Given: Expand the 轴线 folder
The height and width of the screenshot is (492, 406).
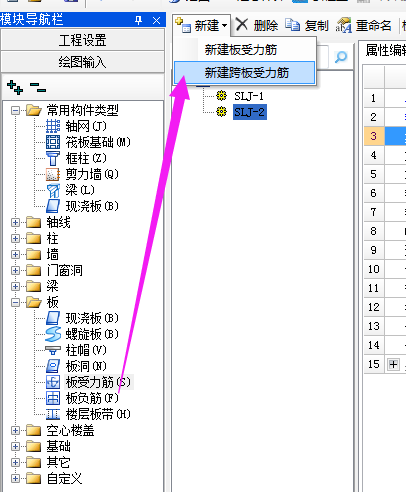Looking at the screenshot, I should click(x=15, y=222).
